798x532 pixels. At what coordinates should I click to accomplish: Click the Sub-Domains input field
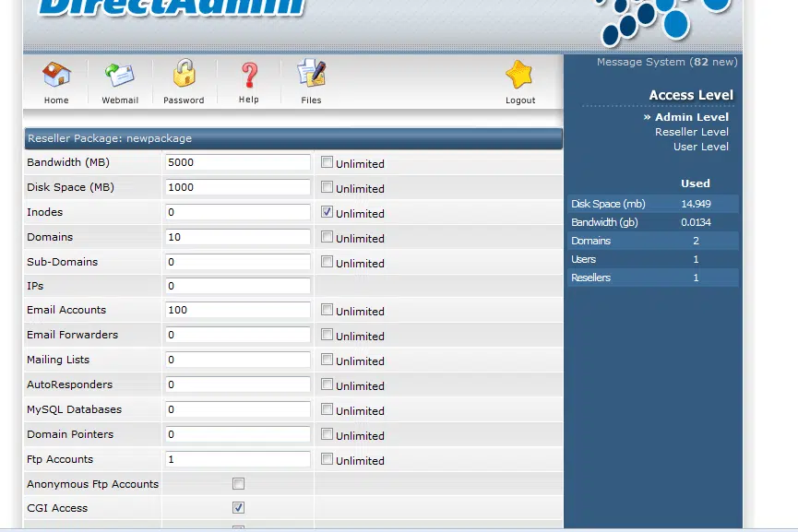238,262
